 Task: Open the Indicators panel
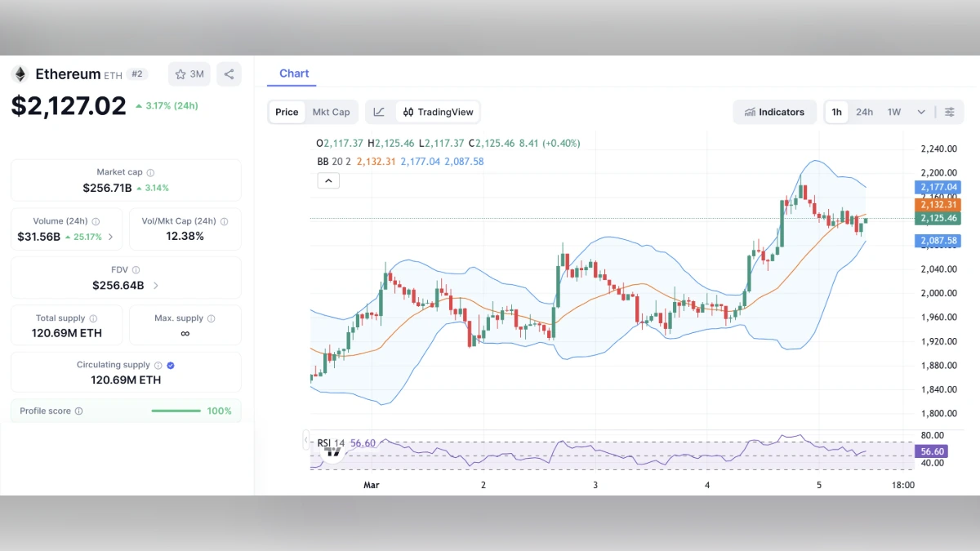click(x=774, y=112)
